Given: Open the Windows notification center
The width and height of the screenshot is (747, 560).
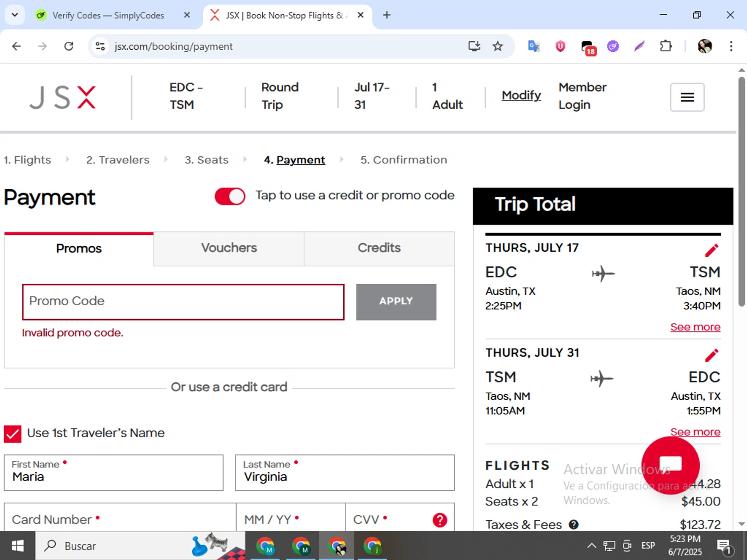Looking at the screenshot, I should coord(724,547).
